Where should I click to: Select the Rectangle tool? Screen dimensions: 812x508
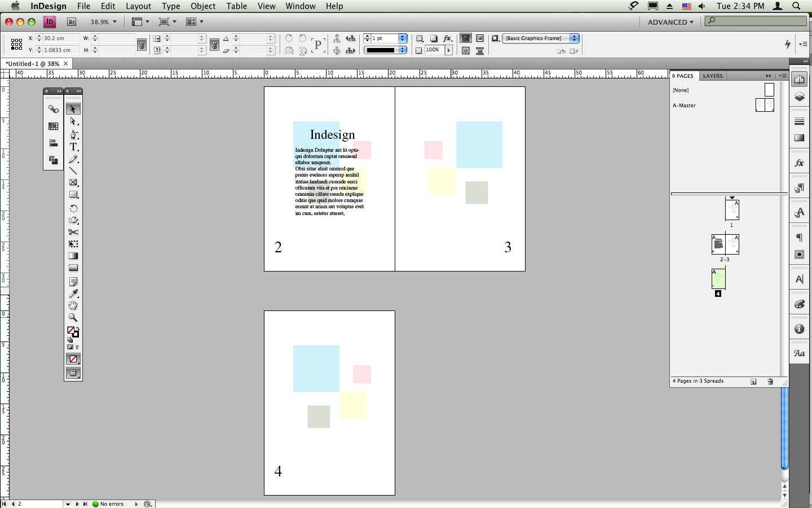[x=73, y=195]
